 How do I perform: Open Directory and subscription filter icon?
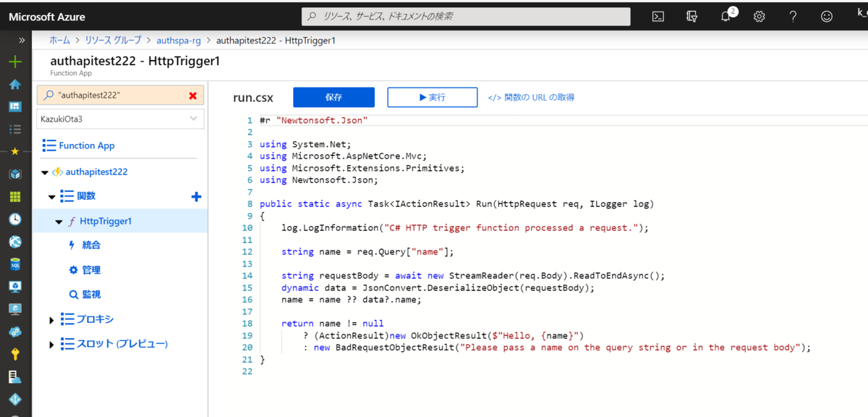[x=692, y=16]
